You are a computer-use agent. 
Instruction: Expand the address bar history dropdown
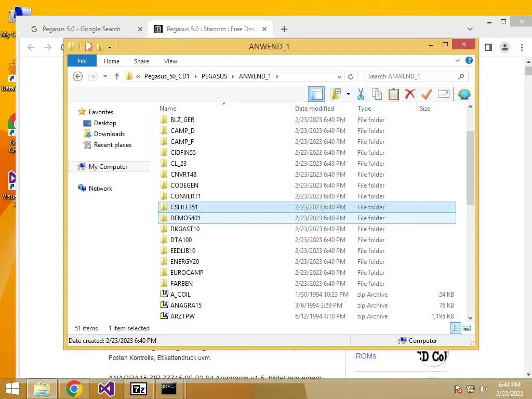point(339,76)
